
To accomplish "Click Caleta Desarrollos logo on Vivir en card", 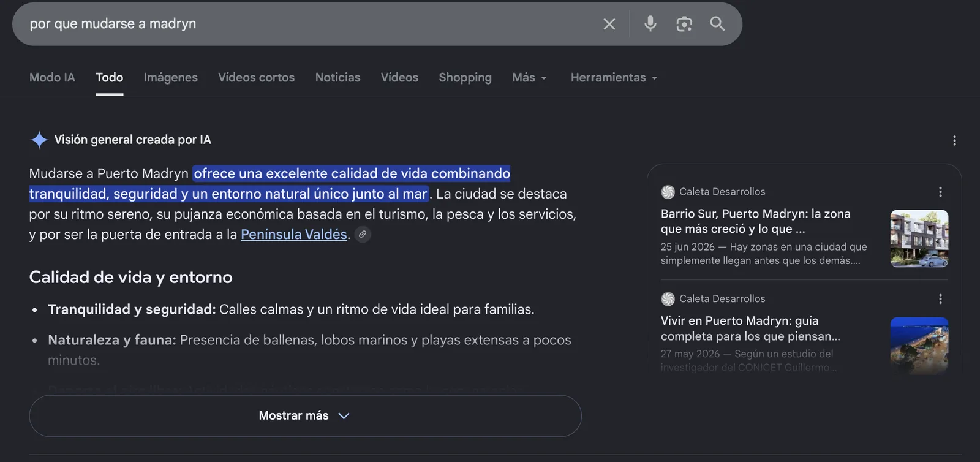I will coord(668,299).
